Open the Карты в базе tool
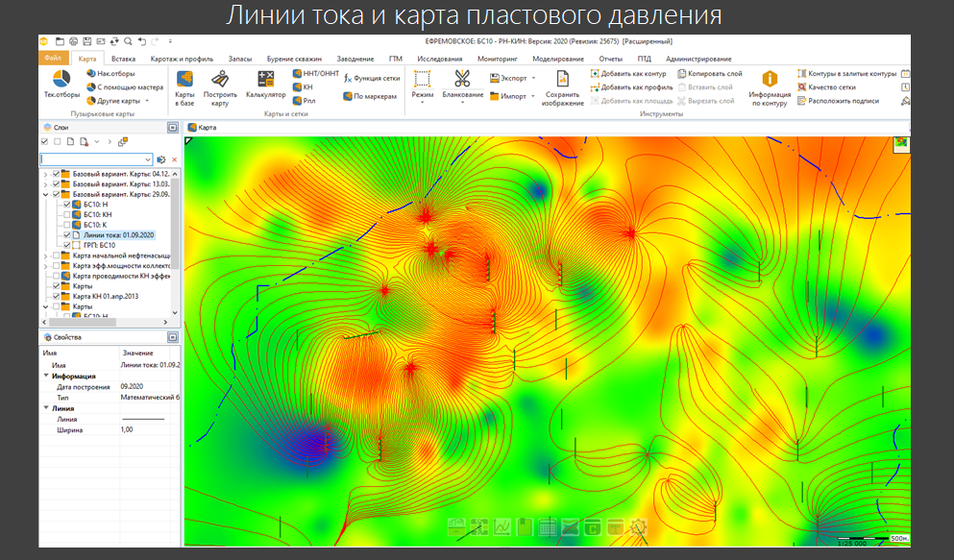This screenshot has height=560, width=954. click(184, 88)
